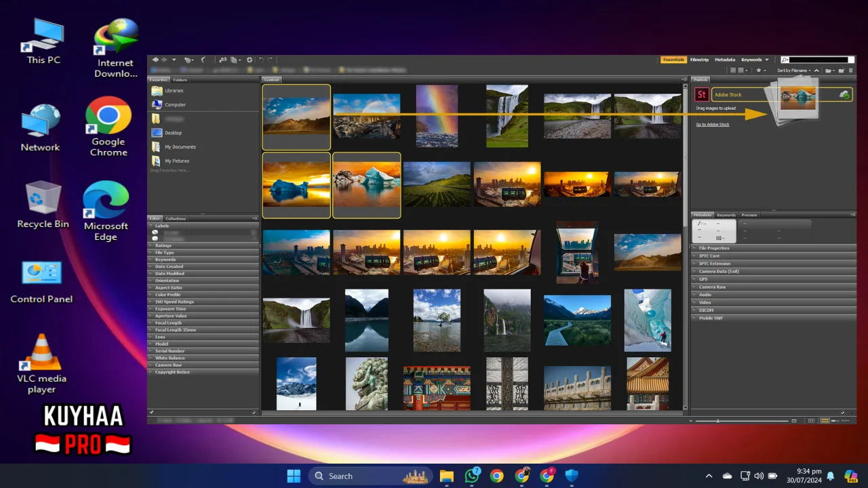Screen dimensions: 868x488
Task: Expand the Ratings filter
Action: (203, 245)
